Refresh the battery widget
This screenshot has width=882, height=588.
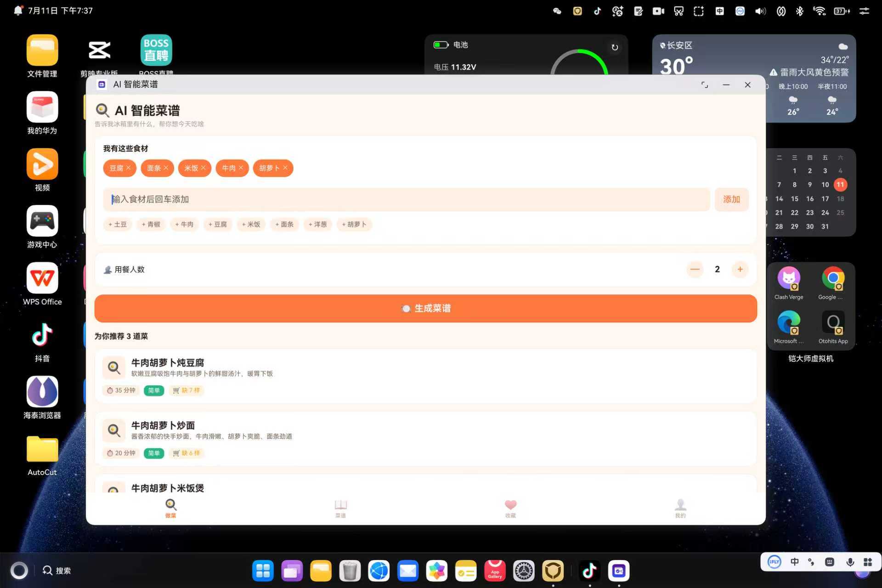[615, 47]
